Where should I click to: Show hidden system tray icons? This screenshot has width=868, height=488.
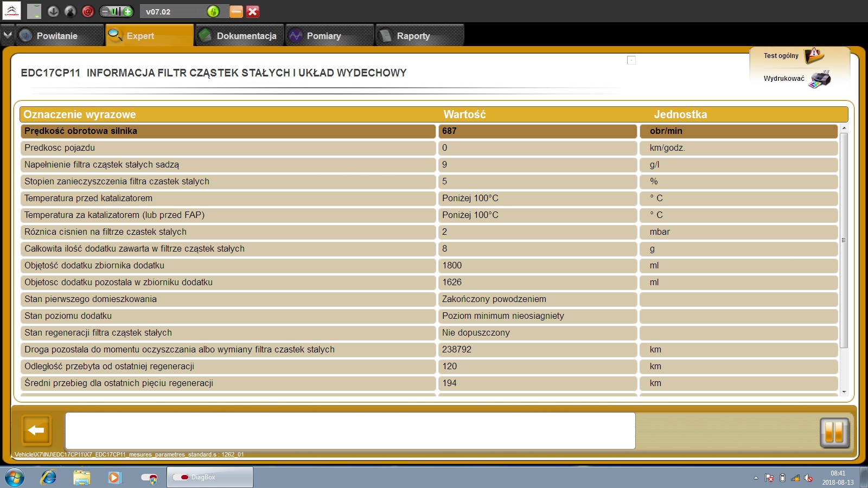(756, 478)
